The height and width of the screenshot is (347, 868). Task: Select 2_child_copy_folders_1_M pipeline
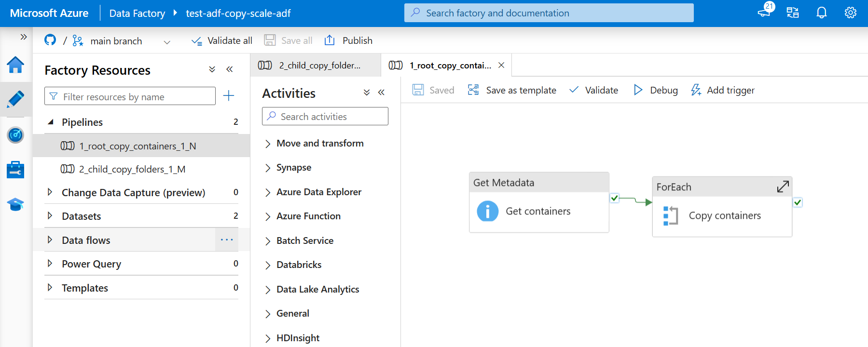132,169
